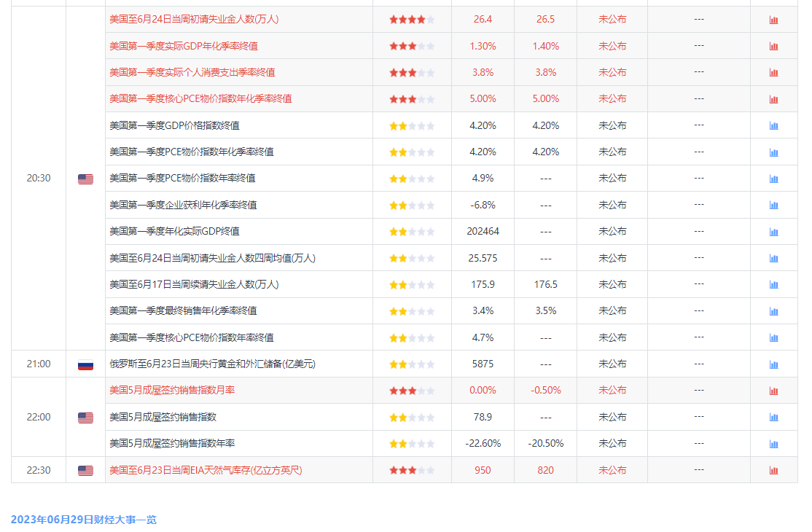Click the 20:30 time cell

(39, 178)
